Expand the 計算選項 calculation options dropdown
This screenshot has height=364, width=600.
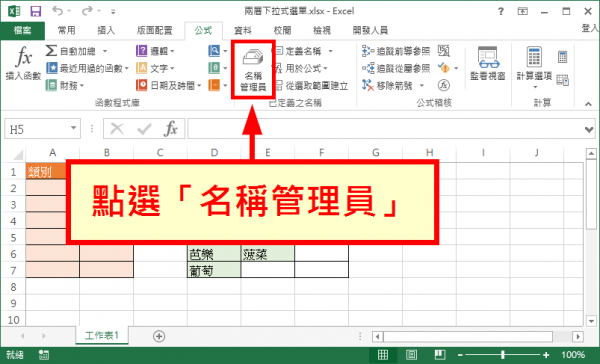535,87
